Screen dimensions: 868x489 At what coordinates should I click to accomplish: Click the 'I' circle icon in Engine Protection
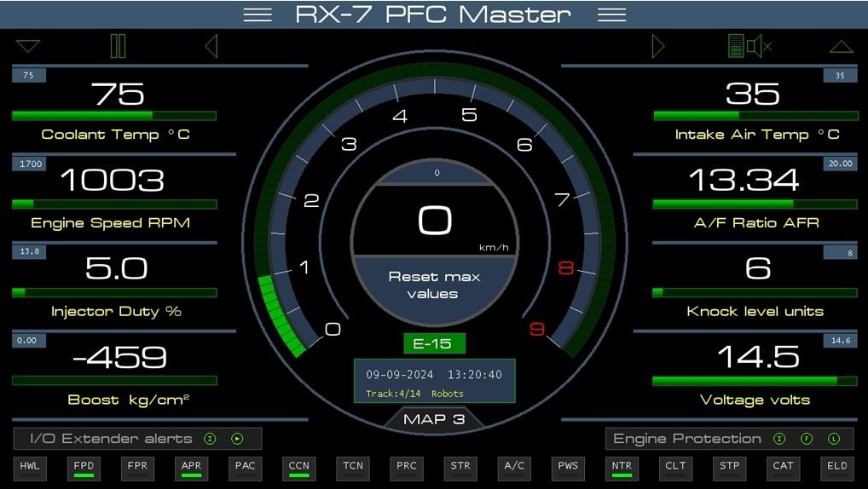click(x=779, y=439)
